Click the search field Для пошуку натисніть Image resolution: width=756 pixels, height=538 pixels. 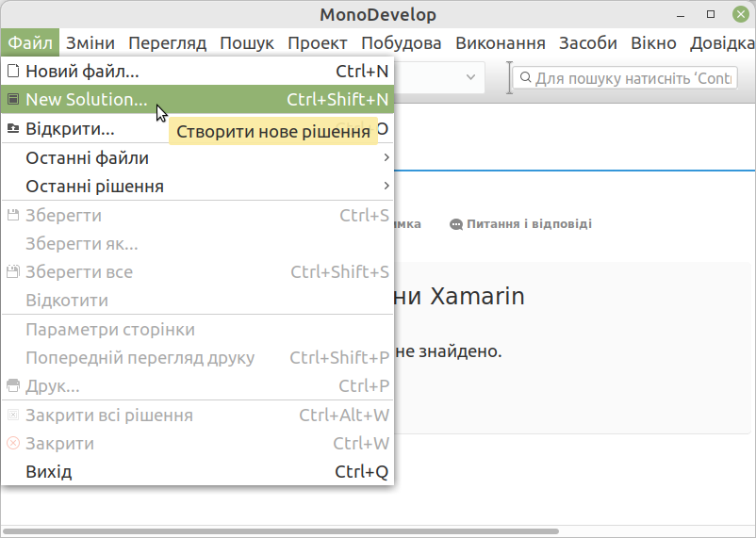[x=625, y=77]
